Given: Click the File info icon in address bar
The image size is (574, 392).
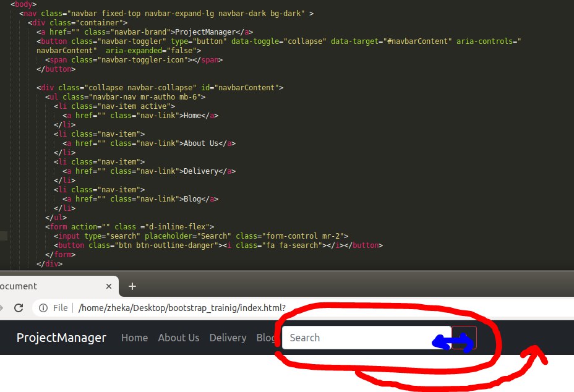Looking at the screenshot, I should click(x=43, y=308).
